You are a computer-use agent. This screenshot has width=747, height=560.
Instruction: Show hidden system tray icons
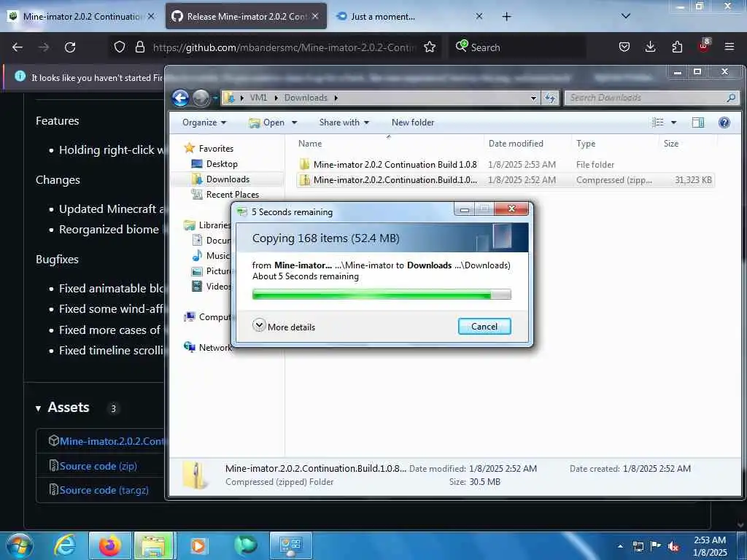coord(620,546)
